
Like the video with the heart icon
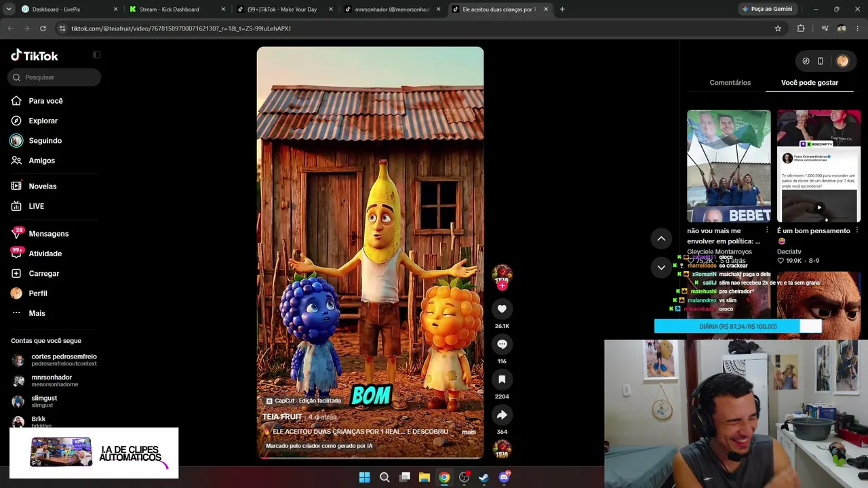(x=502, y=309)
